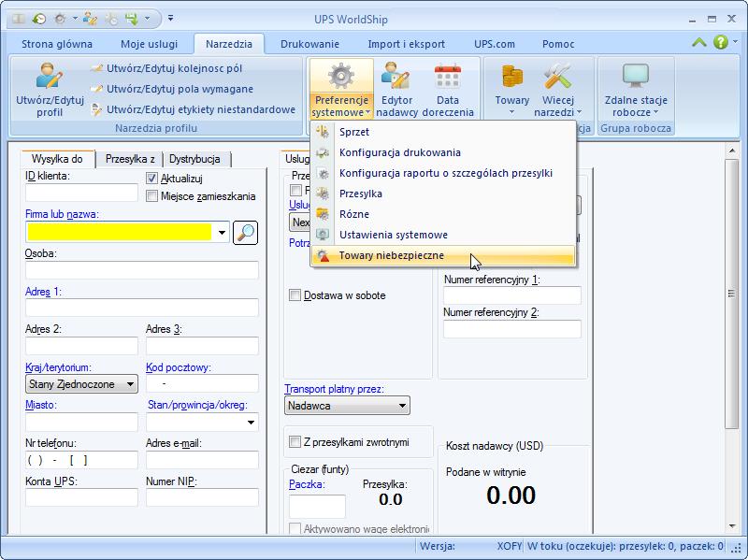Click the green download arrow in quick toolbar
Viewport: 748px width, 560px height.
pos(131,19)
